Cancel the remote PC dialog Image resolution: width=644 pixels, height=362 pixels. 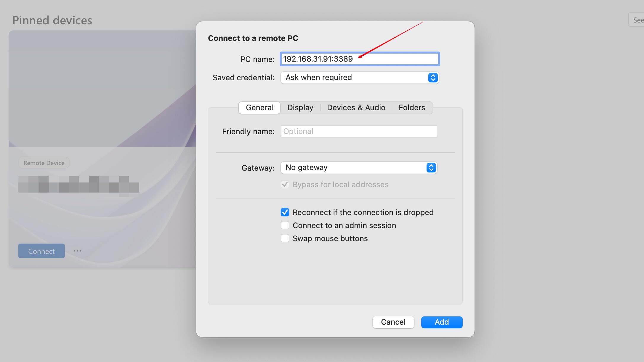pyautogui.click(x=393, y=322)
